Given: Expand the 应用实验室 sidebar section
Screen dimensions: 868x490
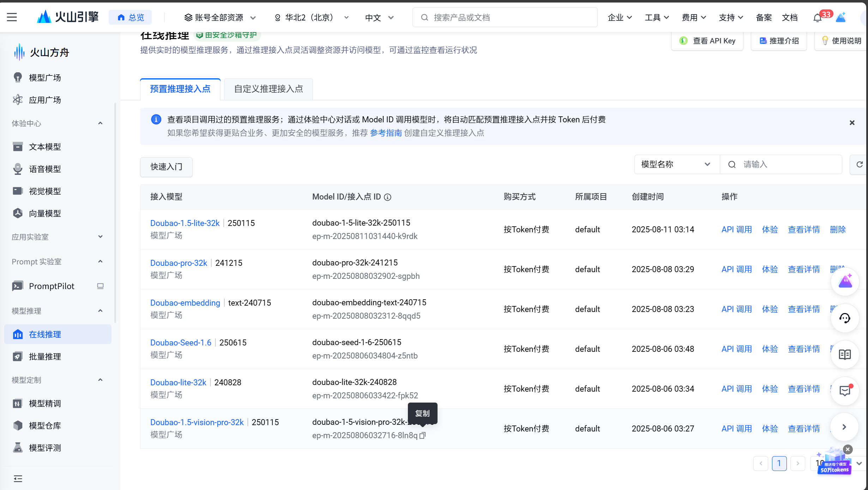Looking at the screenshot, I should click(x=100, y=237).
